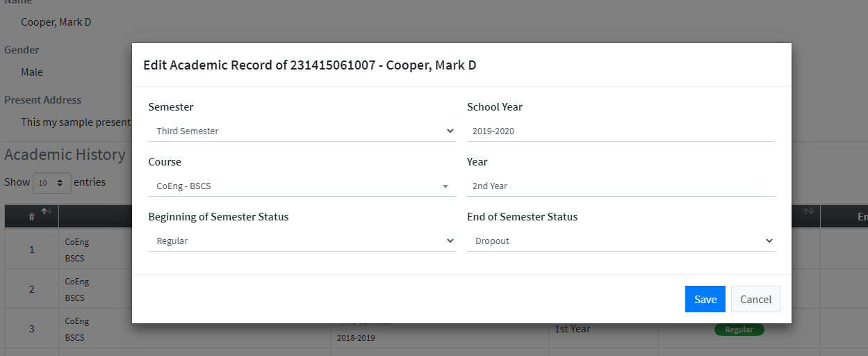Click the green Regular status badge
Image resolution: width=868 pixels, height=356 pixels.
coord(739,330)
